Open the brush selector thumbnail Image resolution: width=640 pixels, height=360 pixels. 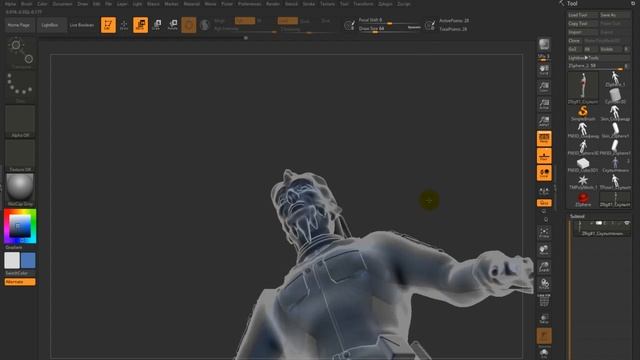pyautogui.click(x=20, y=53)
